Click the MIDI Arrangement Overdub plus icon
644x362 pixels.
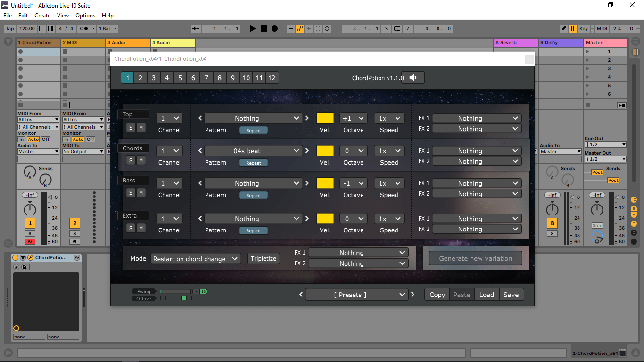pyautogui.click(x=291, y=29)
